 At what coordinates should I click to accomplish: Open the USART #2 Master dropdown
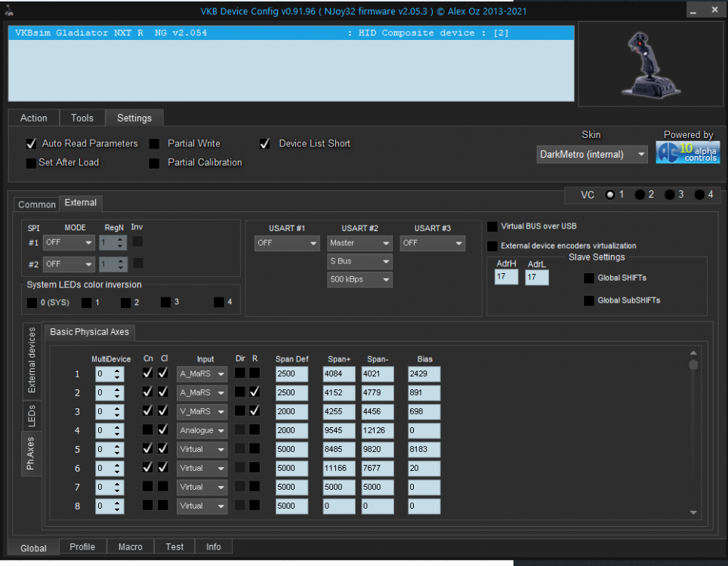tap(359, 243)
